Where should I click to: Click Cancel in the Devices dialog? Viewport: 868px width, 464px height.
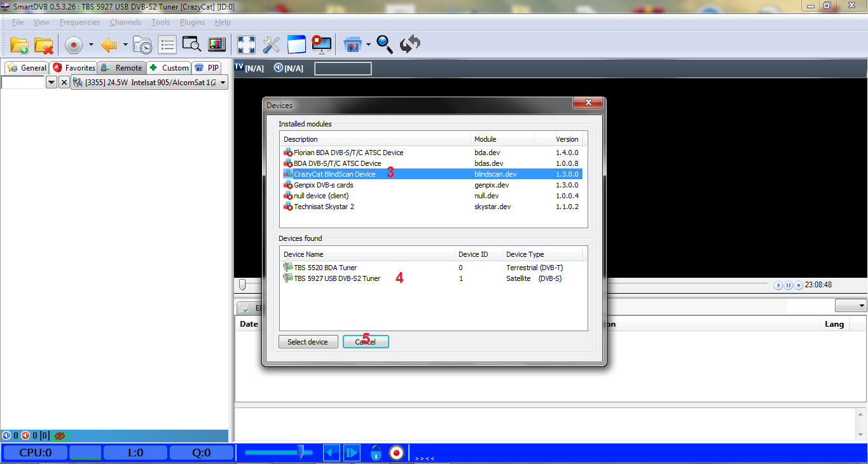coord(366,342)
